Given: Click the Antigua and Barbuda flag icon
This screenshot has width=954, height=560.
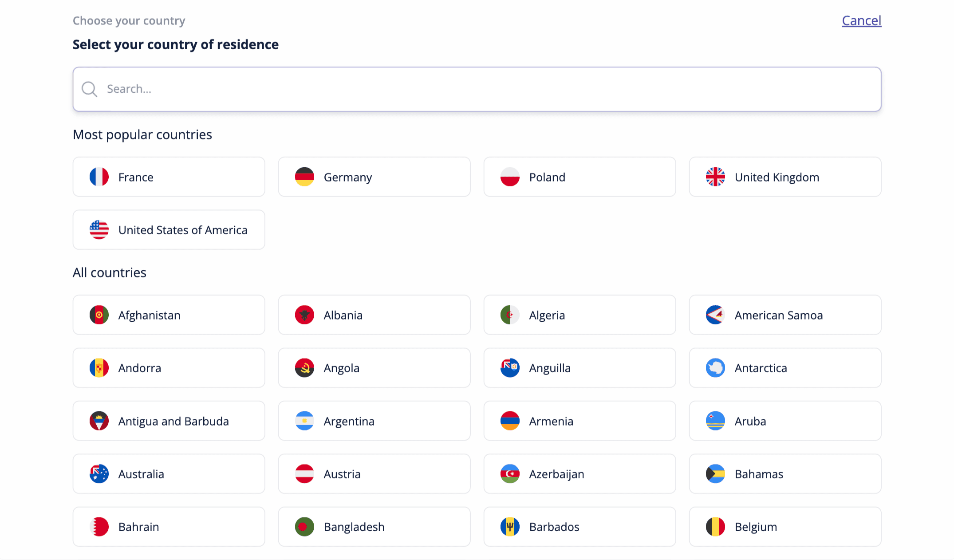Looking at the screenshot, I should (99, 421).
